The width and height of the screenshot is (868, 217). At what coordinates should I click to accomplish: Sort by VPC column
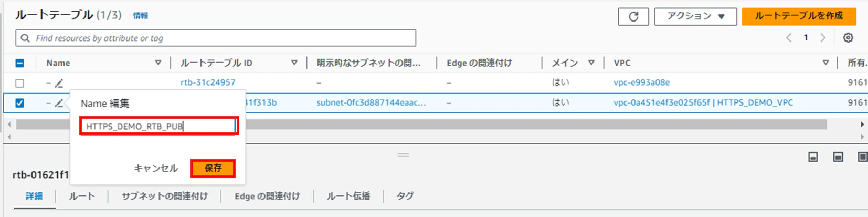[825, 63]
